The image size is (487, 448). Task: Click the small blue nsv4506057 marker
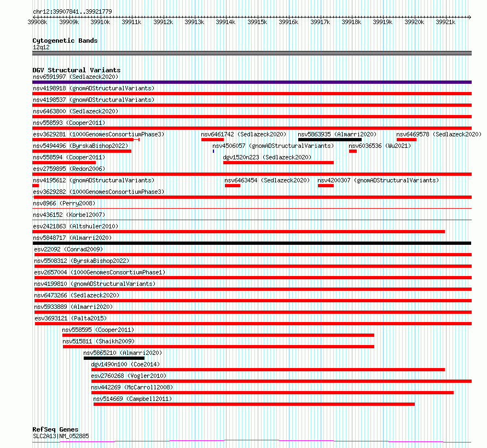pos(213,151)
